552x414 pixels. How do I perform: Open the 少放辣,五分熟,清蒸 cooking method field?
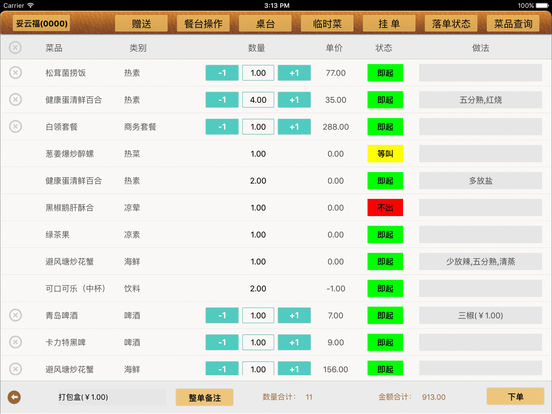(x=481, y=262)
